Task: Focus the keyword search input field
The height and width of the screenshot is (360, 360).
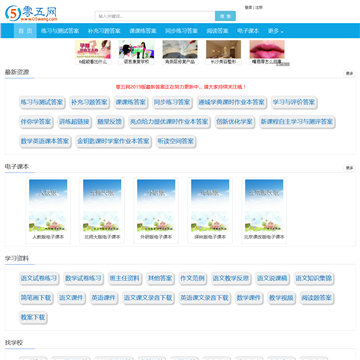Action: pyautogui.click(x=155, y=16)
